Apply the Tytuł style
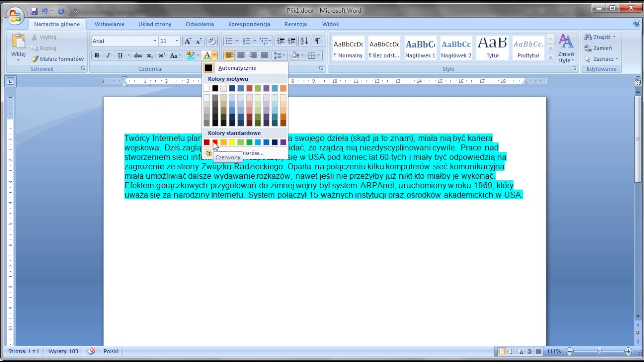This screenshot has width=644, height=362. [493, 48]
